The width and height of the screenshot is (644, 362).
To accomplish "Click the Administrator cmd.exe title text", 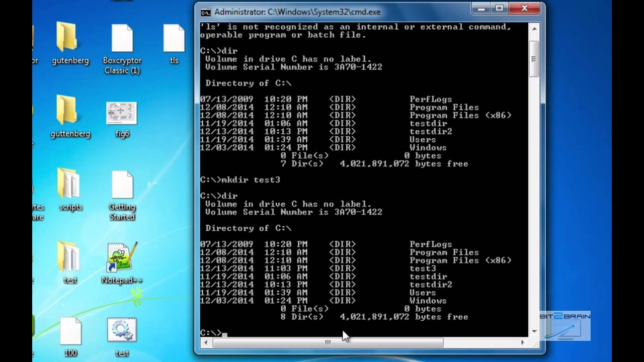I will [297, 12].
